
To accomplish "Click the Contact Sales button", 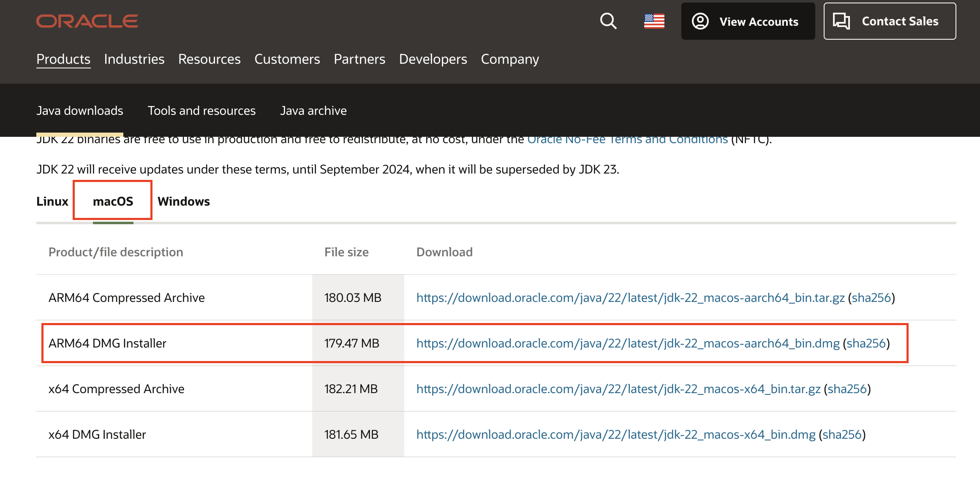I will pyautogui.click(x=890, y=22).
